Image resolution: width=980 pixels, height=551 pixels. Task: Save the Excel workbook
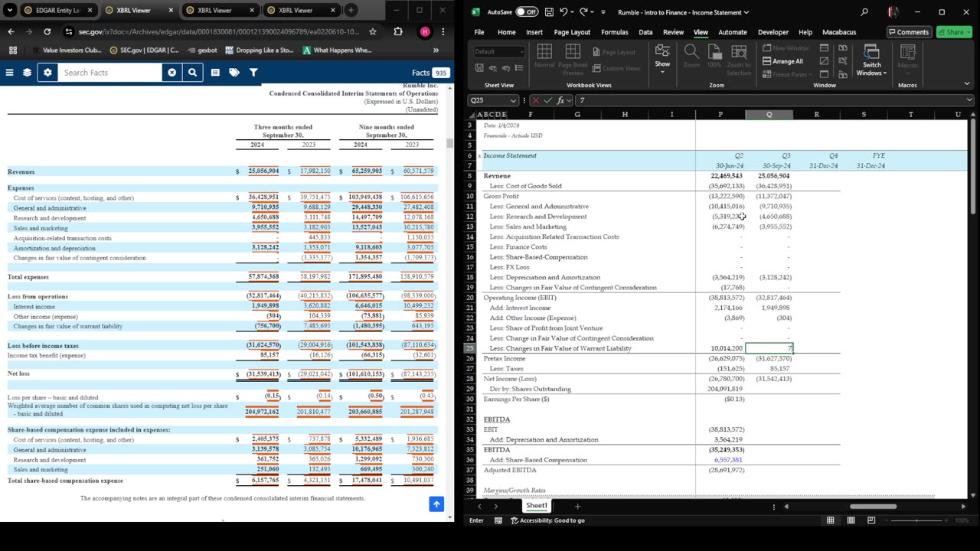pyautogui.click(x=550, y=12)
